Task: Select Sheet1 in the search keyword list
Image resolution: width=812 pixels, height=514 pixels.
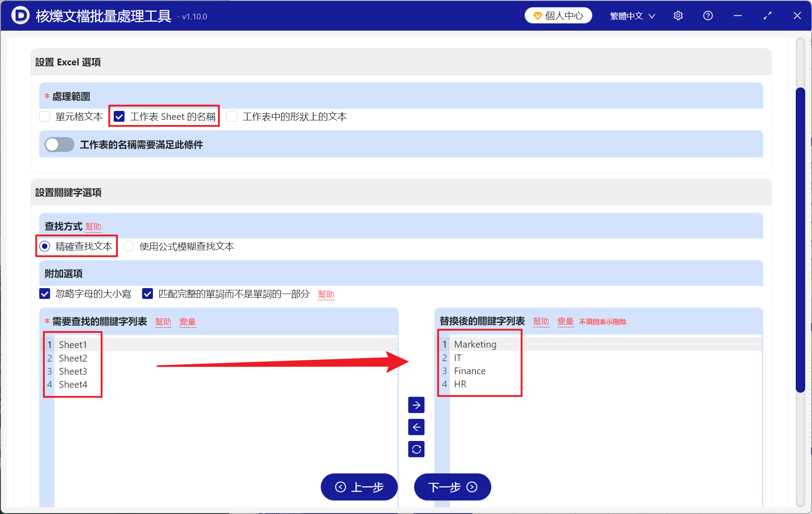Action: tap(73, 344)
